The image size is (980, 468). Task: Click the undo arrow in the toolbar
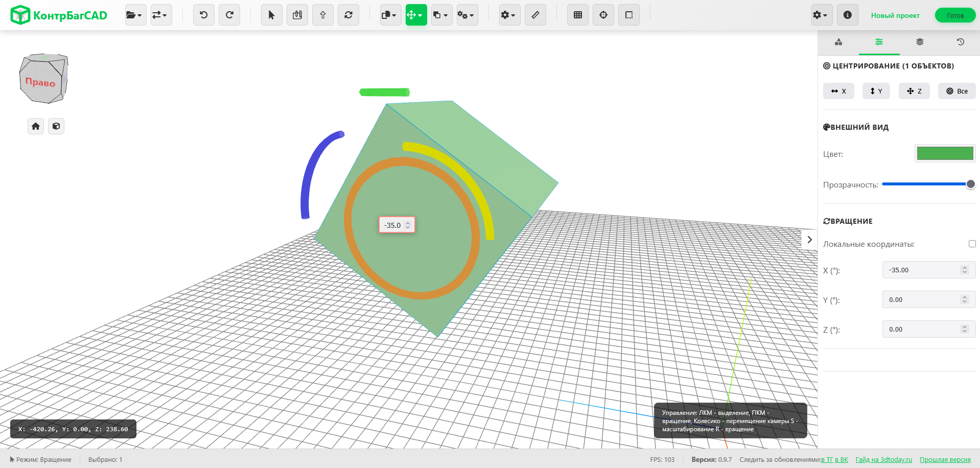203,15
